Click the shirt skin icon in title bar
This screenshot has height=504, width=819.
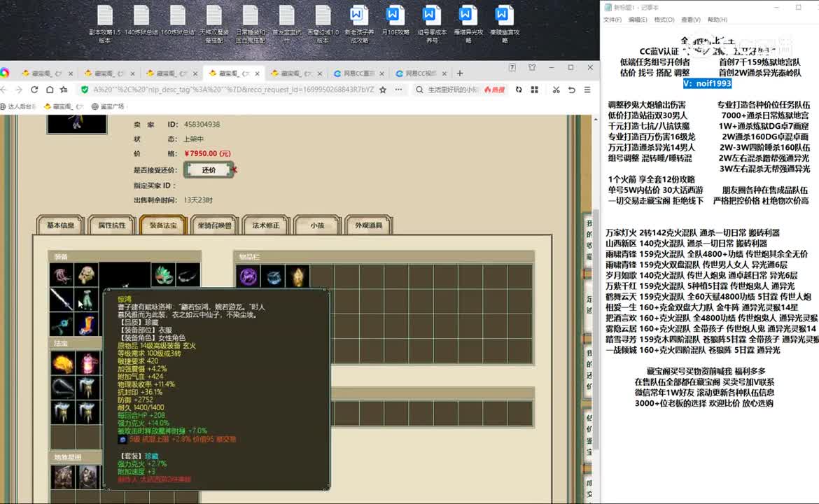tap(532, 67)
